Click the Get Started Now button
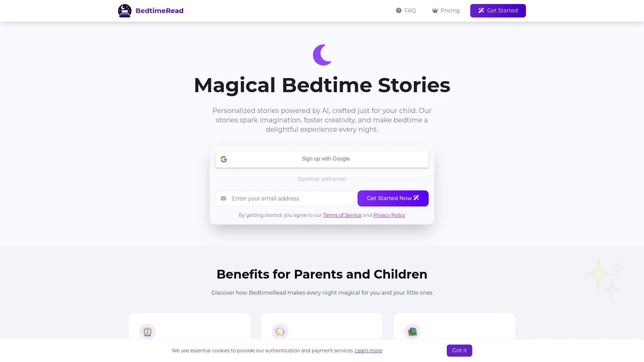 (393, 198)
